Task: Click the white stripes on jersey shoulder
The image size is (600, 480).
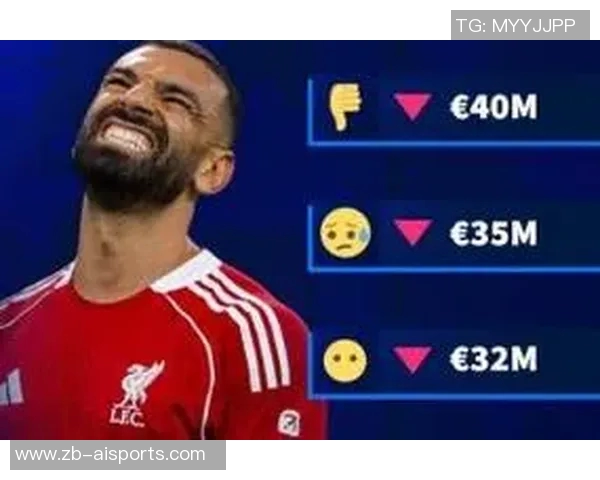Action: tap(245, 325)
